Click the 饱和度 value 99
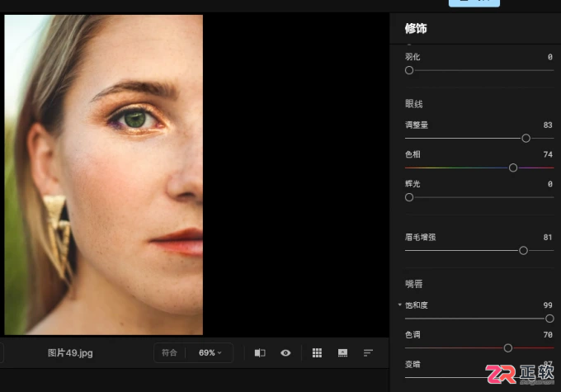 coord(548,305)
